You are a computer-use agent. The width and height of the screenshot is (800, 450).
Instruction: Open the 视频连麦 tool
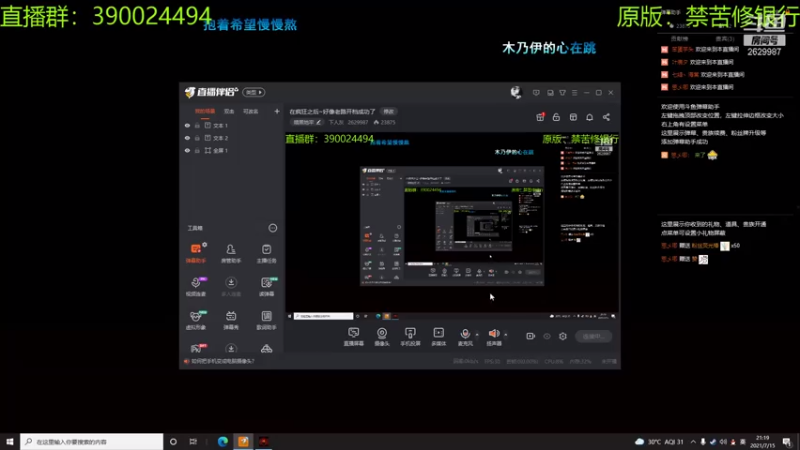[x=195, y=286]
